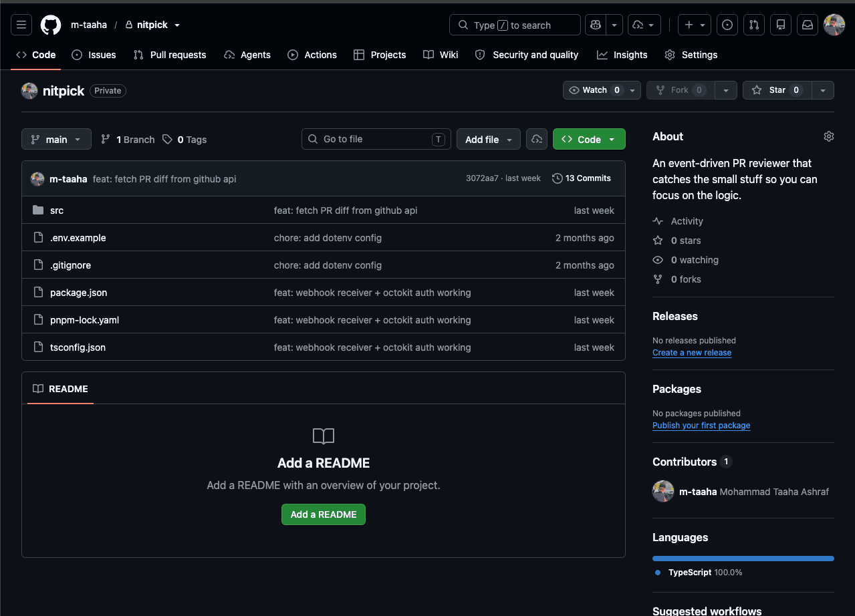Screen dimensions: 855x616
Task: Open the 13 Commits link
Action: pos(582,178)
